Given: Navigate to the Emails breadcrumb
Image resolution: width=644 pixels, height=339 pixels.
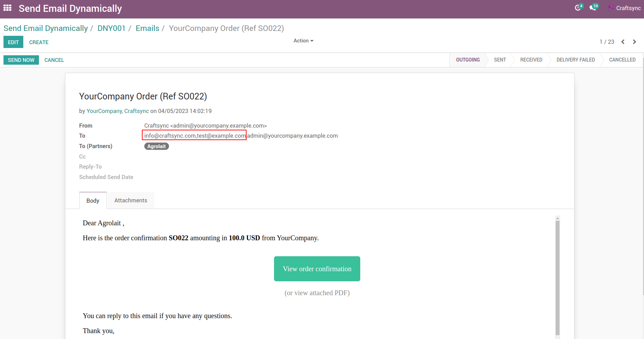Looking at the screenshot, I should coord(147,28).
